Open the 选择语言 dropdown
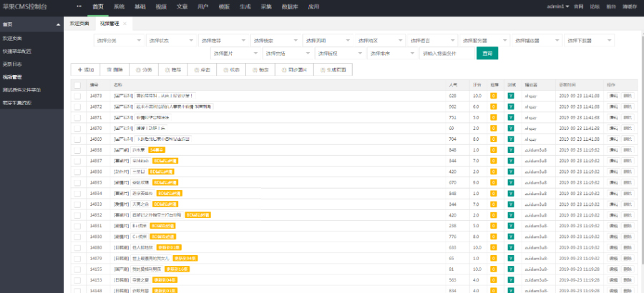This screenshot has width=644, height=293. (x=432, y=41)
